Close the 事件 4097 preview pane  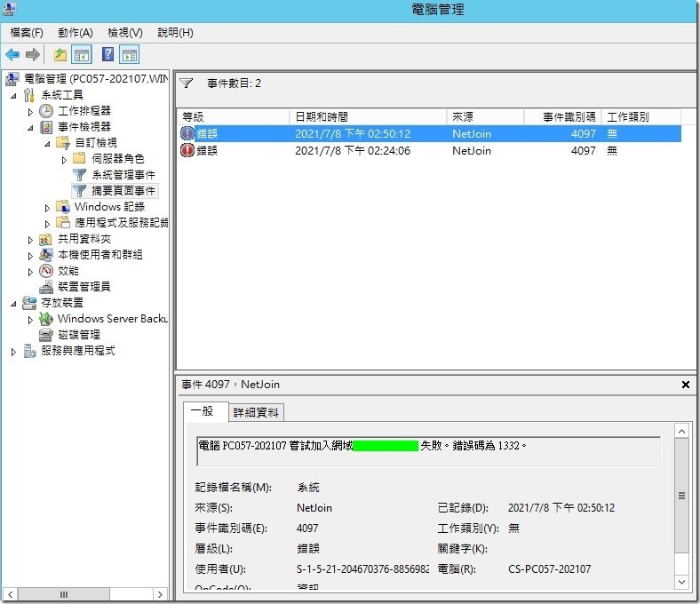(x=686, y=385)
